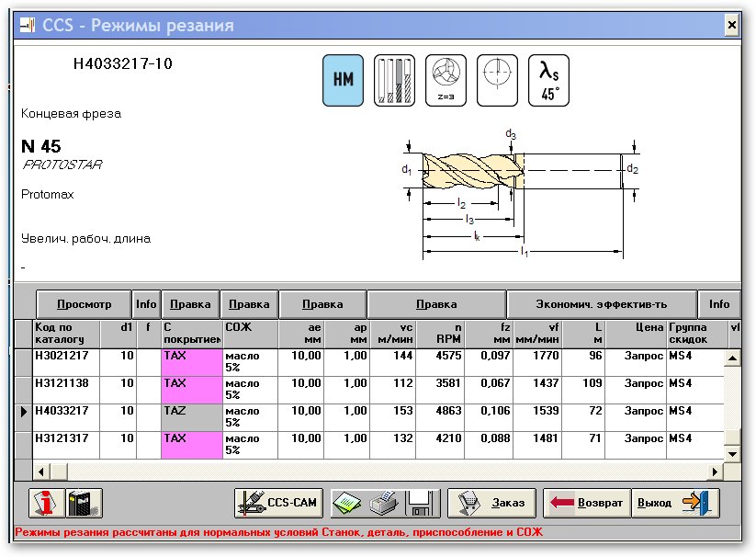The height and width of the screenshot is (557, 756).
Task: Open the red info icon button
Action: [x=47, y=503]
